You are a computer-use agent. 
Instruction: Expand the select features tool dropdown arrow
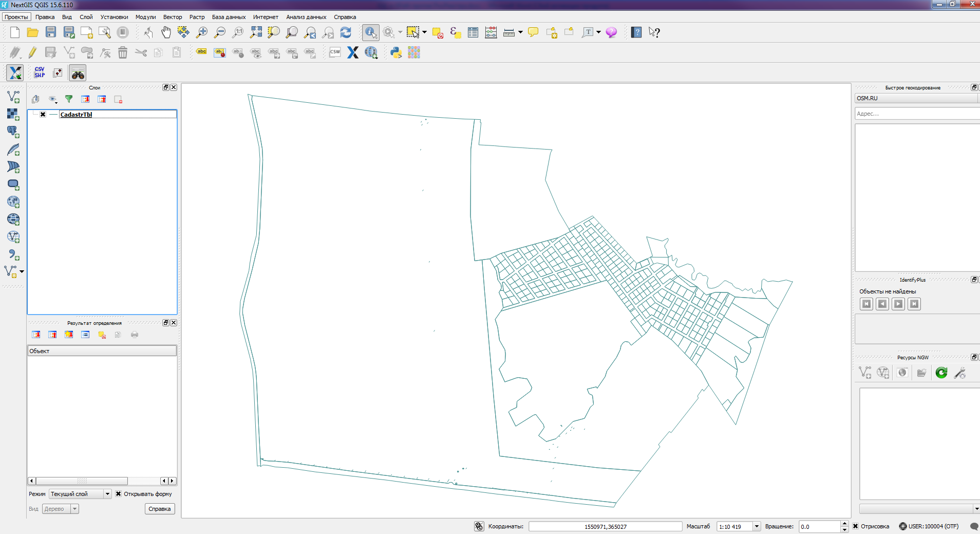[x=424, y=32]
